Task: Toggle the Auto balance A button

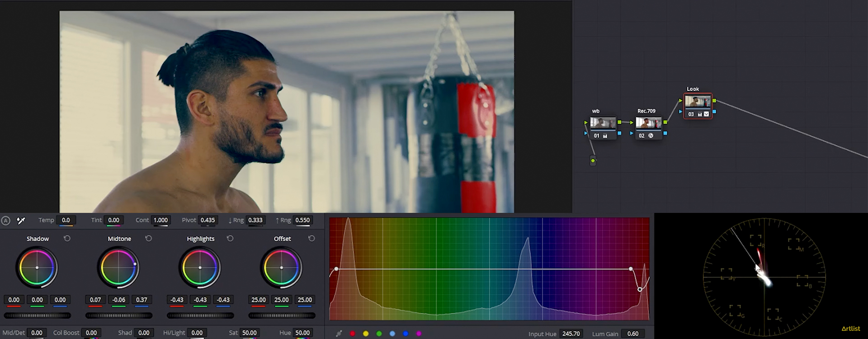Action: click(x=5, y=221)
